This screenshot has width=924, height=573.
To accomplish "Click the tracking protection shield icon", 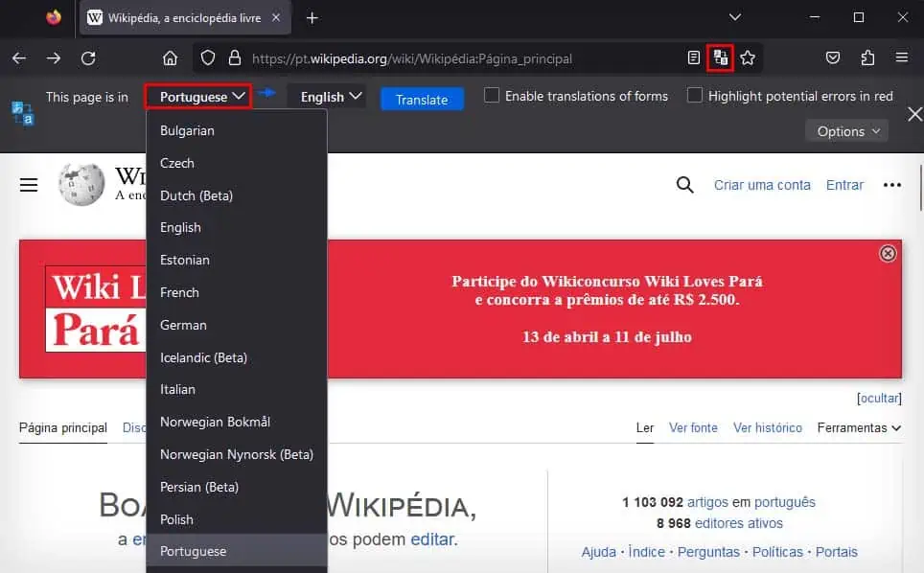I will pos(207,58).
